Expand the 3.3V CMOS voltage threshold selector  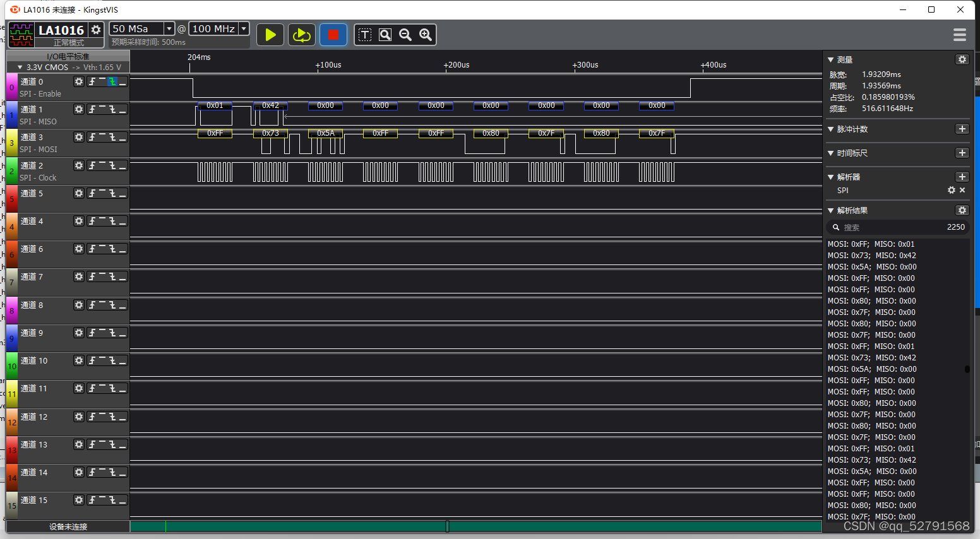coord(20,68)
